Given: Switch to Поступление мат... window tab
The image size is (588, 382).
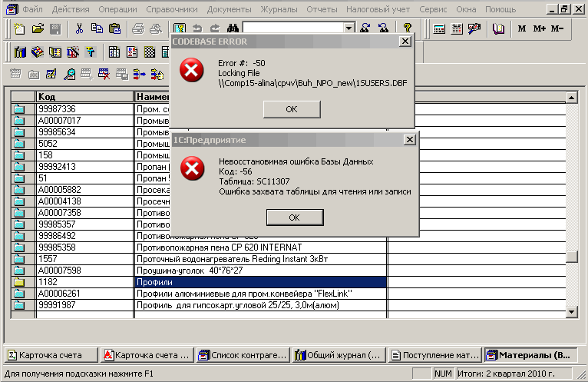Looking at the screenshot, I should pyautogui.click(x=434, y=355).
